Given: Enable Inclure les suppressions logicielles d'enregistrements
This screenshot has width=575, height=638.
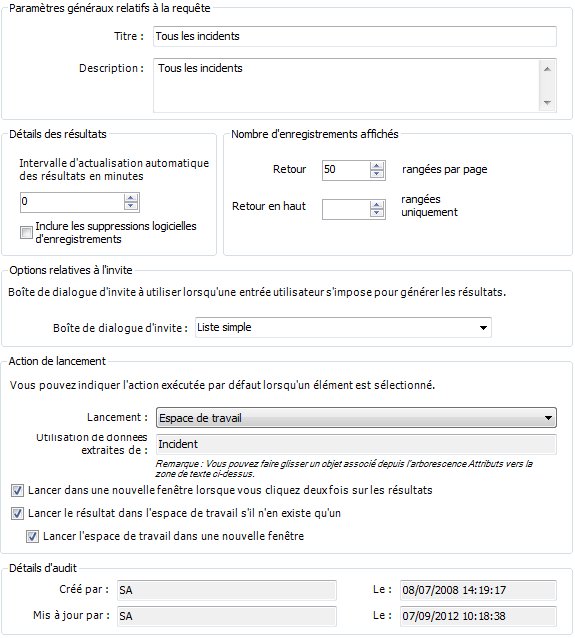Looking at the screenshot, I should 26,232.
